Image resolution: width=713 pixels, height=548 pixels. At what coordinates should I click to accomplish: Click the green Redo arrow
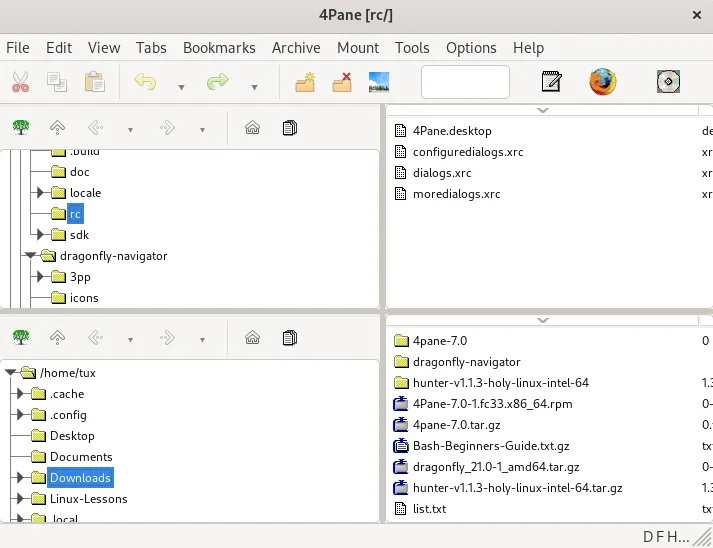(217, 82)
